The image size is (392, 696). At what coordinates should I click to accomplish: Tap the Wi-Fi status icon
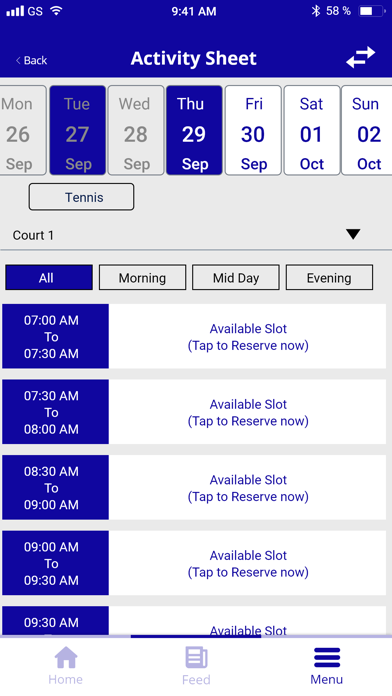[x=56, y=11]
